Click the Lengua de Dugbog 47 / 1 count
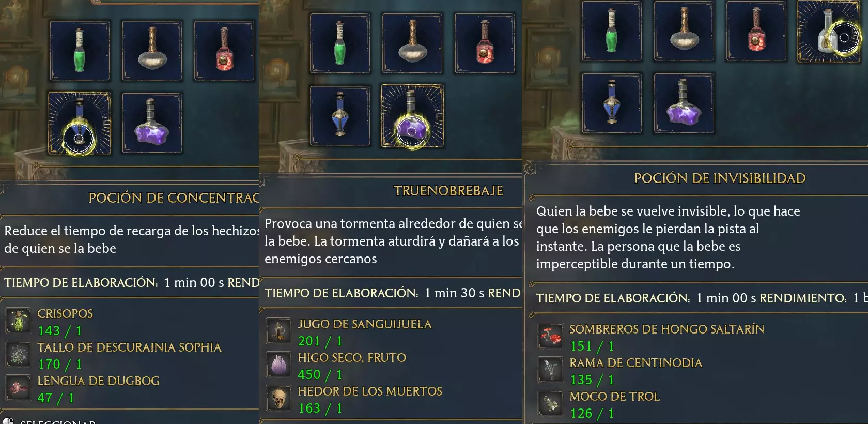The height and width of the screenshot is (424, 868). [x=56, y=398]
